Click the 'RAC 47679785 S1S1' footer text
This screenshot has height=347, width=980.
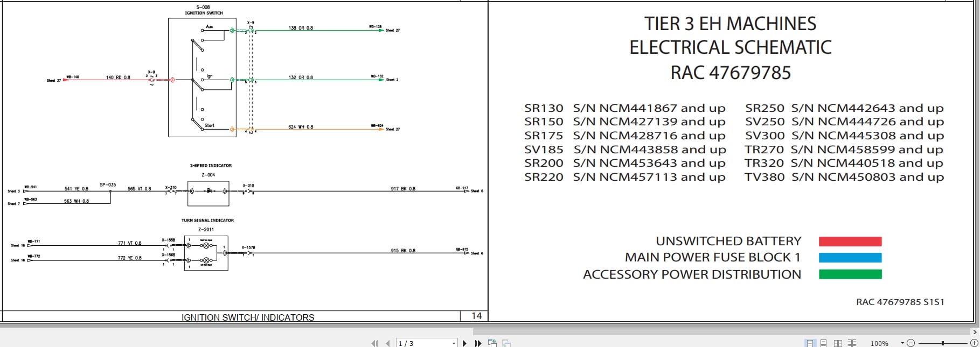(900, 302)
